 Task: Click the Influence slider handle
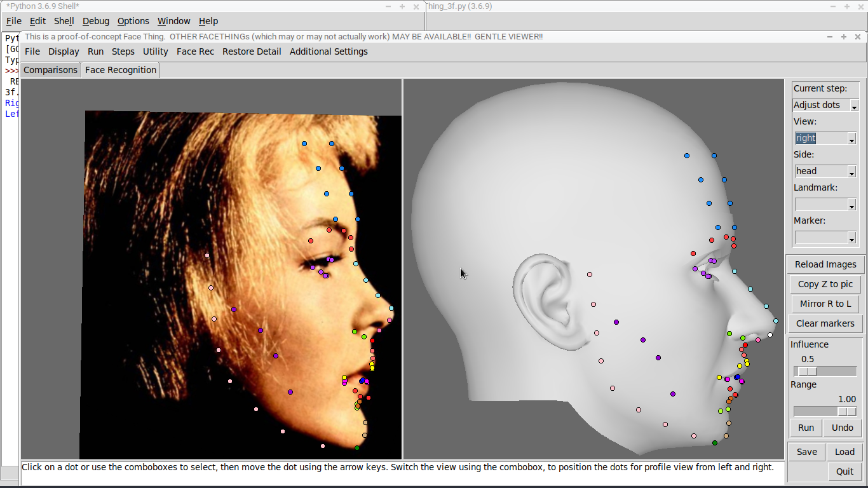click(808, 371)
